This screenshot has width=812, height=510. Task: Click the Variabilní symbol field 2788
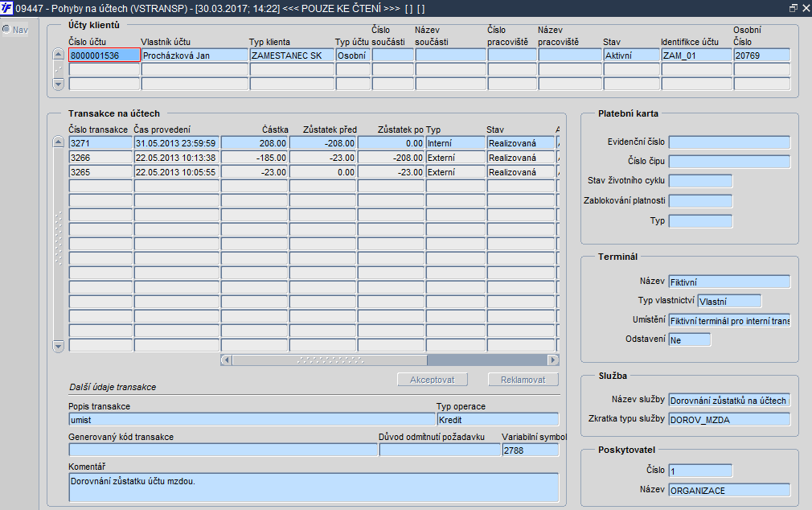click(529, 450)
